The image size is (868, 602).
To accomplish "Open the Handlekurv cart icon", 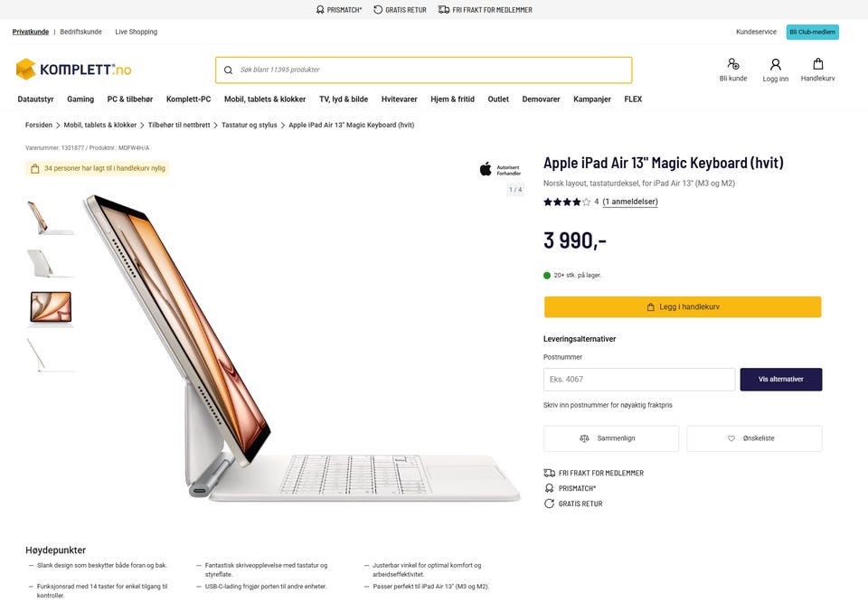I will [817, 64].
